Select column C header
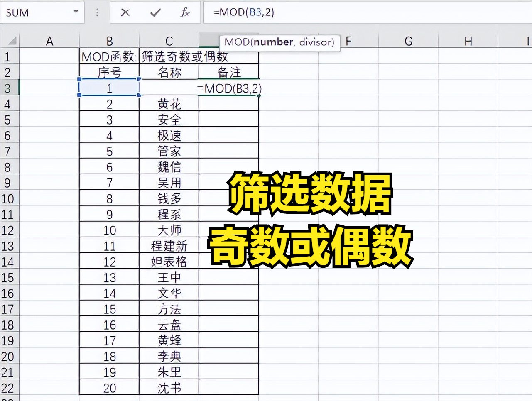This screenshot has width=532, height=401. pos(169,41)
